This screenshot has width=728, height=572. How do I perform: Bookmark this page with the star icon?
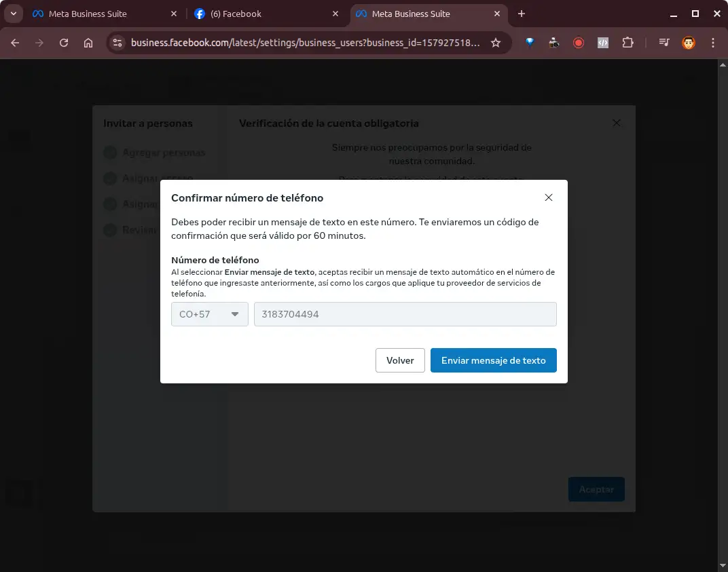496,43
